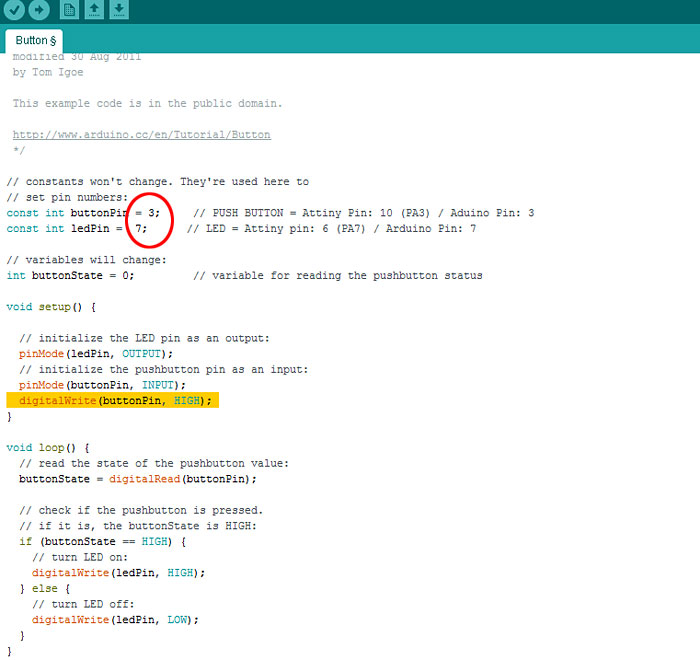Click '// initialize the LED pin as an output:' comment

[144, 338]
